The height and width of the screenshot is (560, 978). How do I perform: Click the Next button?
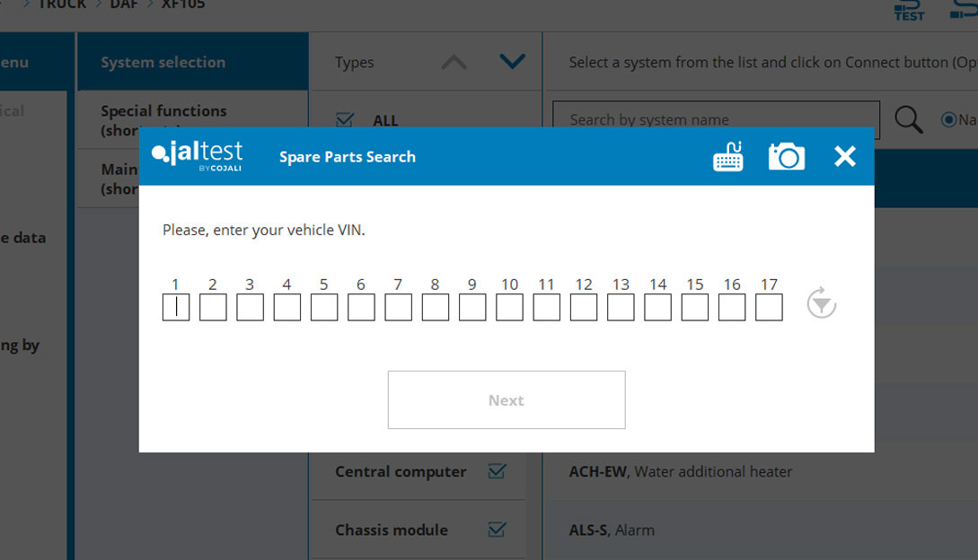[507, 400]
